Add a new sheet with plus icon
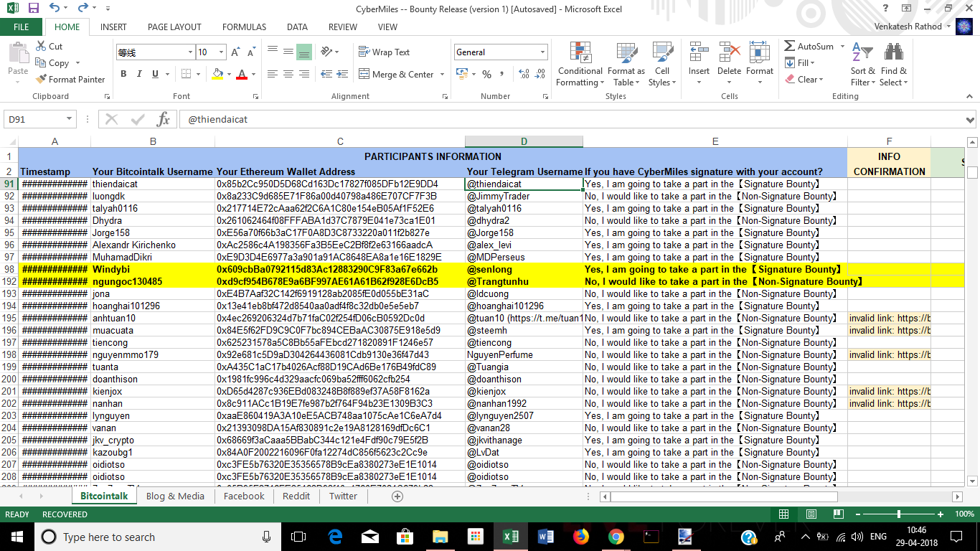Screen dimensions: 980x551 click(x=397, y=496)
